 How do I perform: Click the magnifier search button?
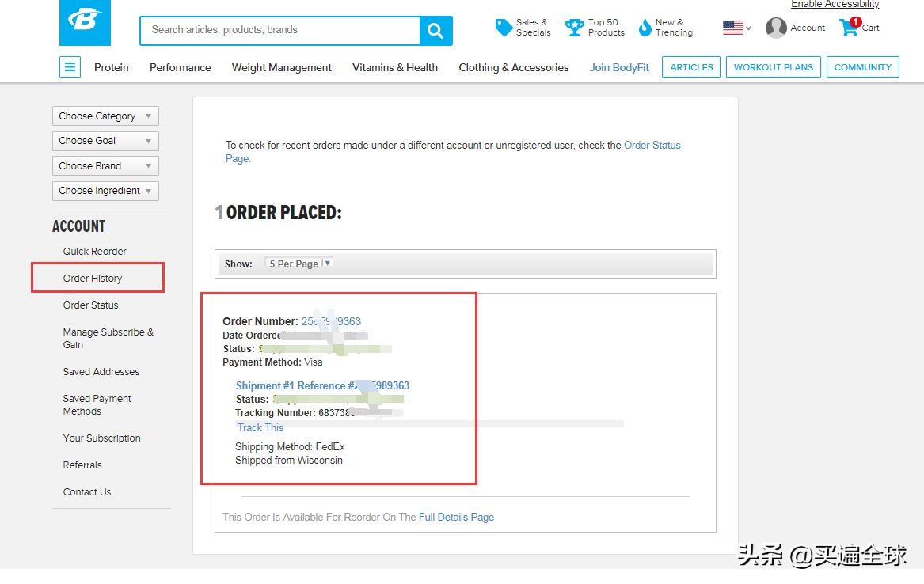tap(435, 31)
